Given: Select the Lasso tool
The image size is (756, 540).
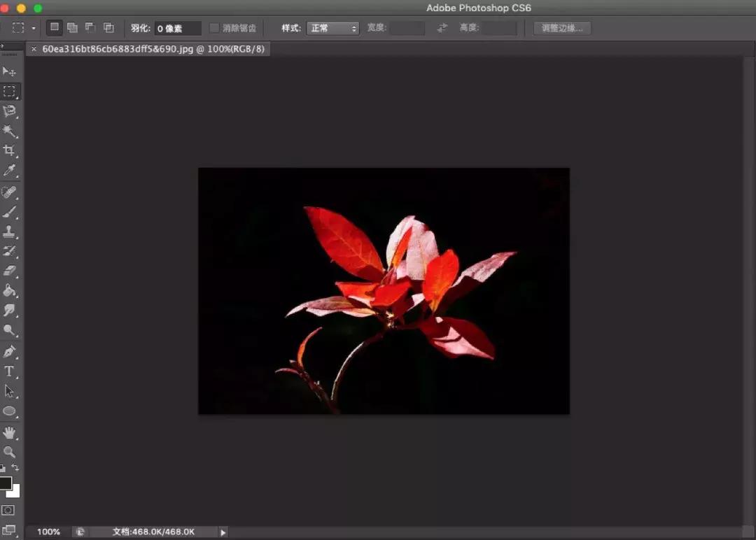Looking at the screenshot, I should (x=9, y=111).
